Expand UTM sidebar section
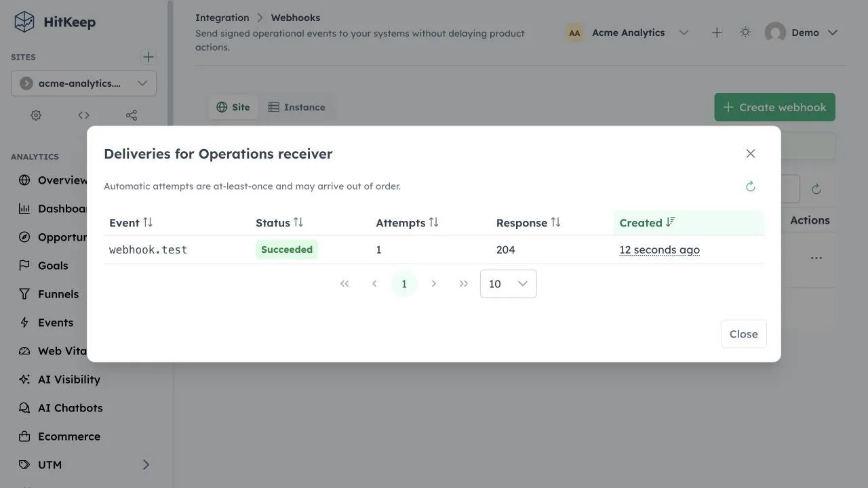This screenshot has height=488, width=868. point(146,465)
